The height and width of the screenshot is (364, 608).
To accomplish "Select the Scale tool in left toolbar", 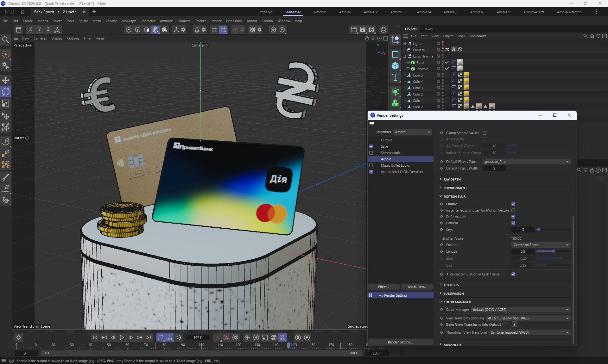I will pyautogui.click(x=6, y=103).
